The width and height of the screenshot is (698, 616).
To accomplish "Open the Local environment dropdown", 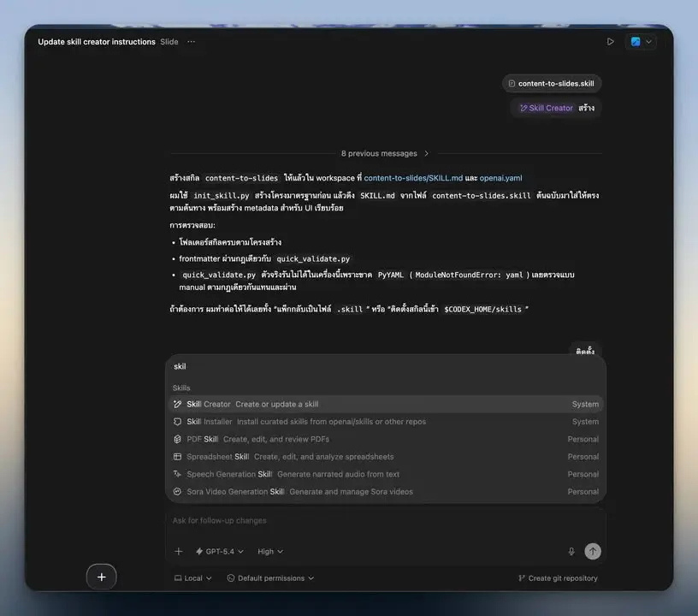I will point(192,578).
